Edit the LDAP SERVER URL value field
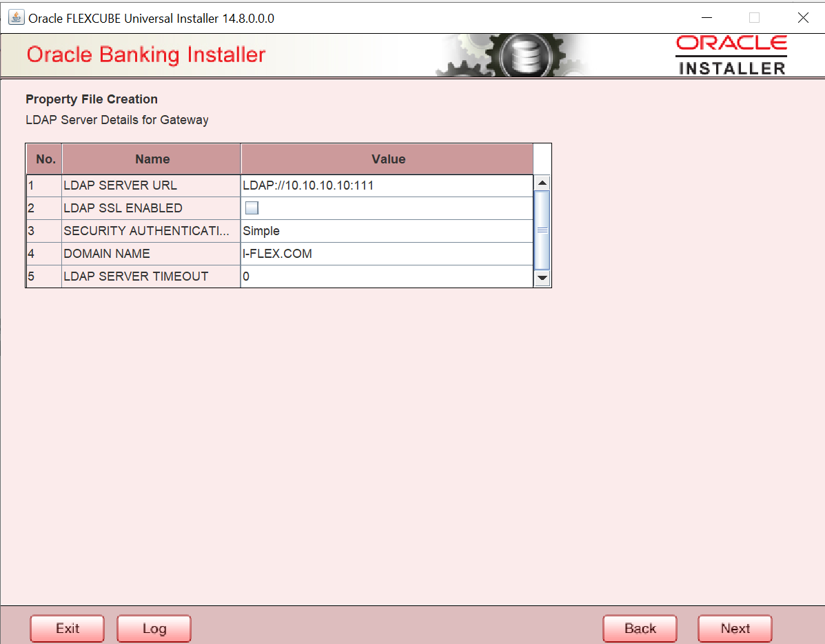The height and width of the screenshot is (644, 825). (387, 185)
